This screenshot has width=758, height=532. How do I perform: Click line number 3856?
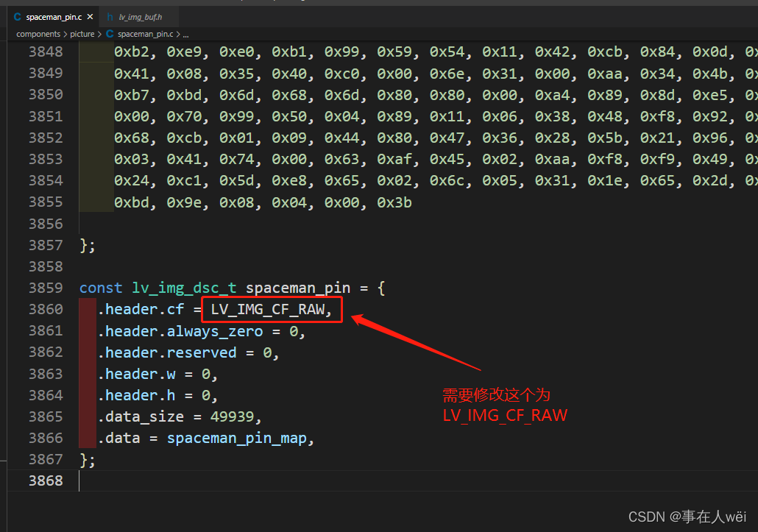tap(46, 224)
